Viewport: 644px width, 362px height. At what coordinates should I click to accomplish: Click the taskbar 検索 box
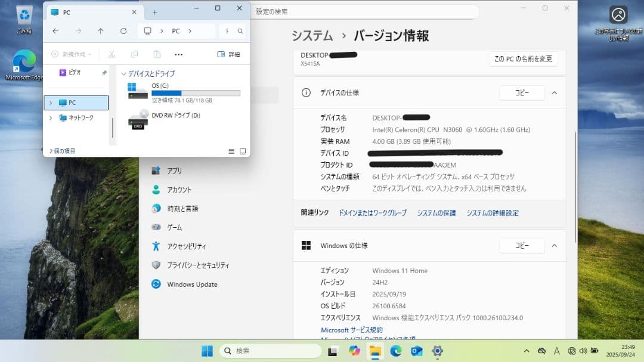271,351
